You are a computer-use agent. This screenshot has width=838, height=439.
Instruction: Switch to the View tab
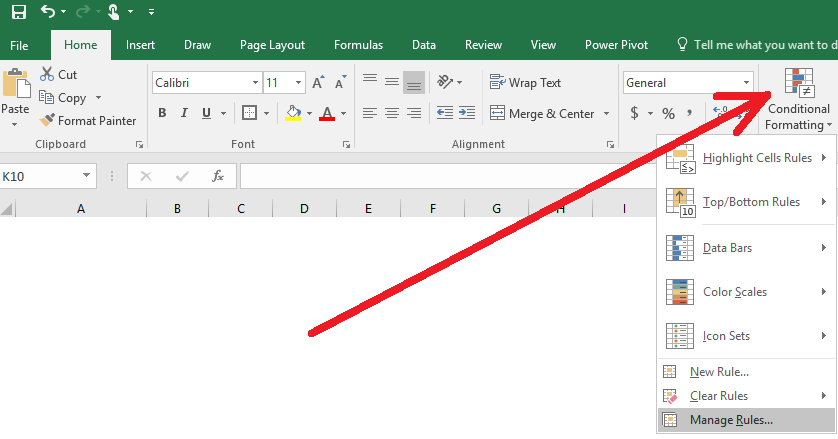coord(543,45)
